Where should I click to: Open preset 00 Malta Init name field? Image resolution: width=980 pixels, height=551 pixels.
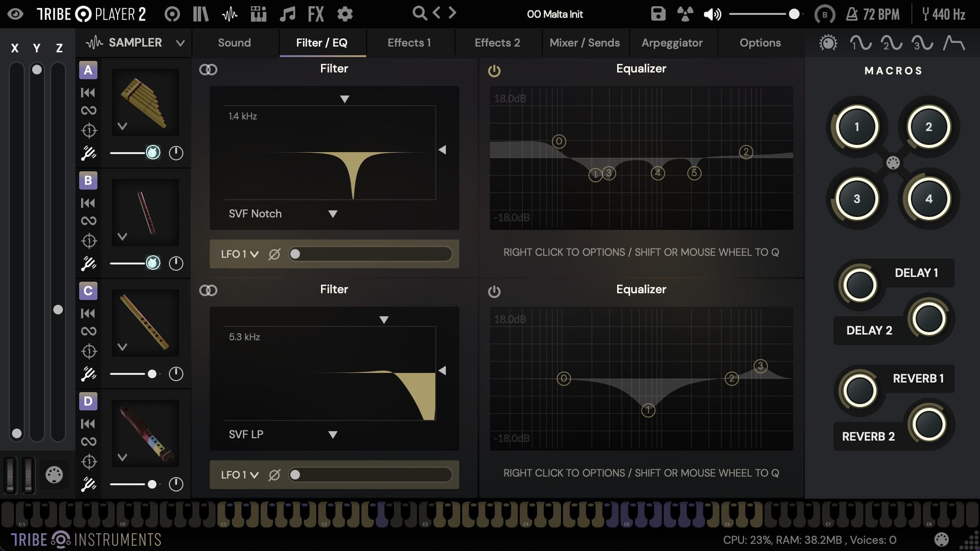tap(554, 14)
